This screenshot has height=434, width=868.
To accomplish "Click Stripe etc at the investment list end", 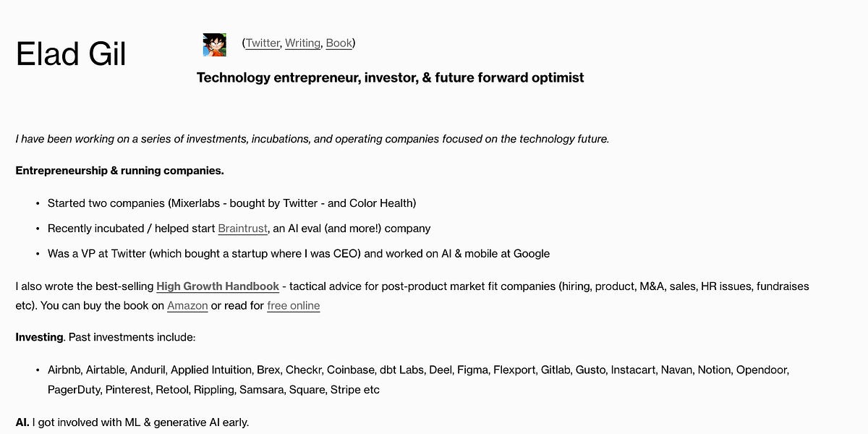I will pyautogui.click(x=355, y=390).
